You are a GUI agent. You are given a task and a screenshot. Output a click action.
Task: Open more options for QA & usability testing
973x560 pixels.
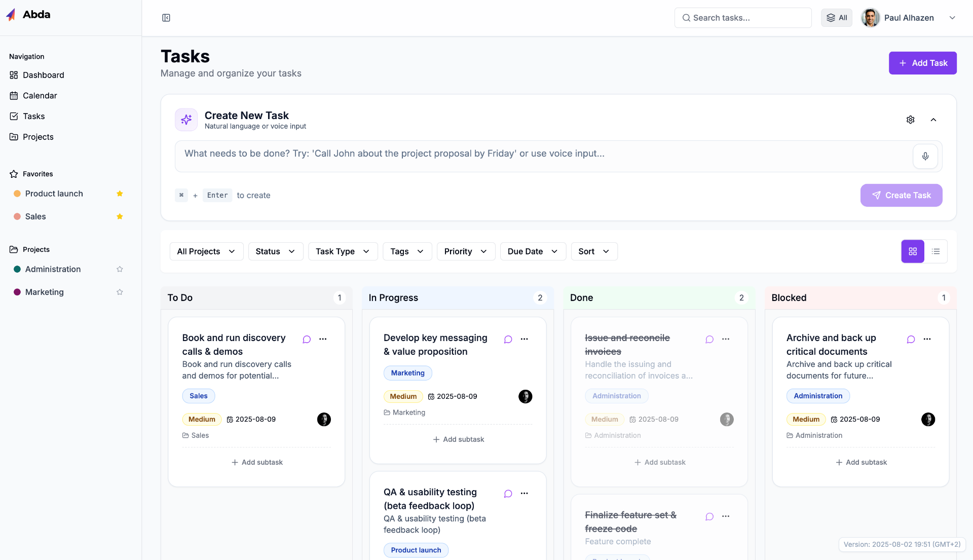click(x=524, y=493)
